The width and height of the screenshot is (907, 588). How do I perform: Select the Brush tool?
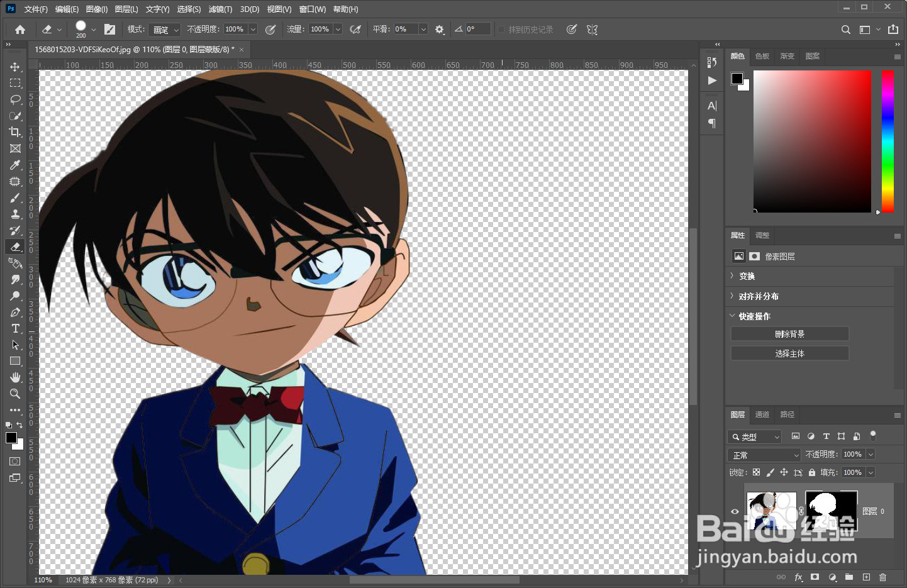click(15, 197)
